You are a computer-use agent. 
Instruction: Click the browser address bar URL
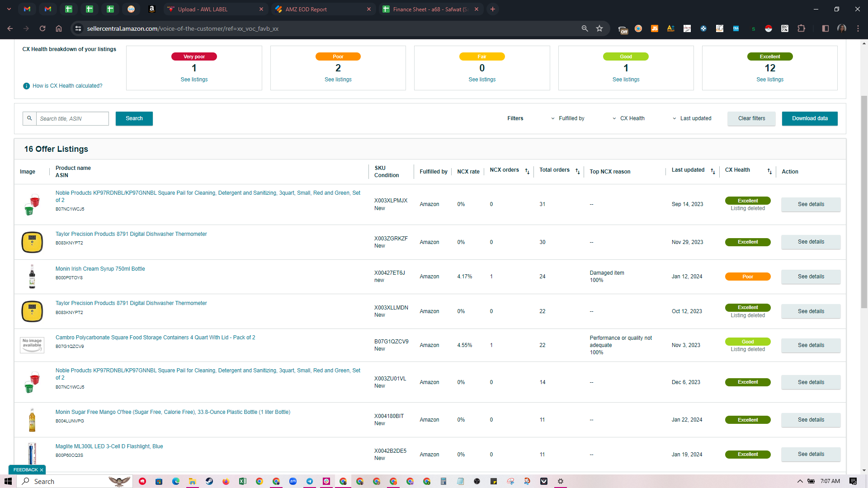(183, 28)
